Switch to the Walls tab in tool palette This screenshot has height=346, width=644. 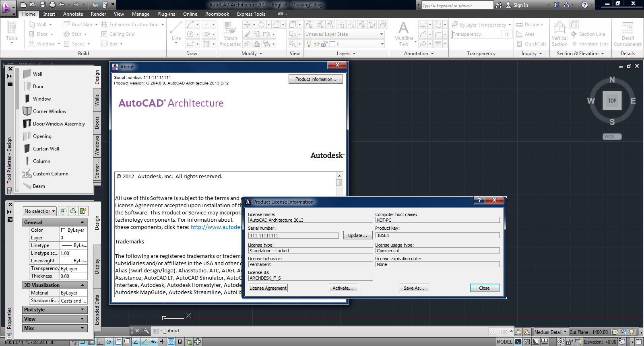[x=97, y=100]
